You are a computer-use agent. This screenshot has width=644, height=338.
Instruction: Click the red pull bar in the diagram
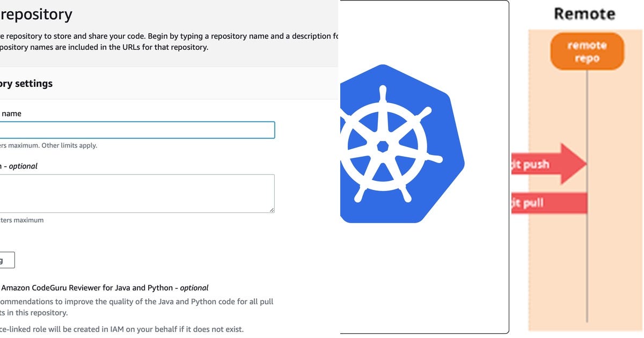pos(548,203)
